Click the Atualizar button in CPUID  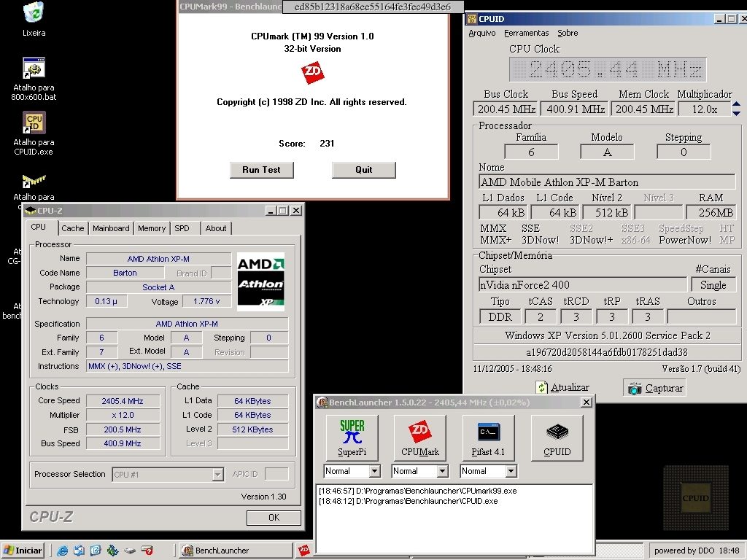pos(562,388)
